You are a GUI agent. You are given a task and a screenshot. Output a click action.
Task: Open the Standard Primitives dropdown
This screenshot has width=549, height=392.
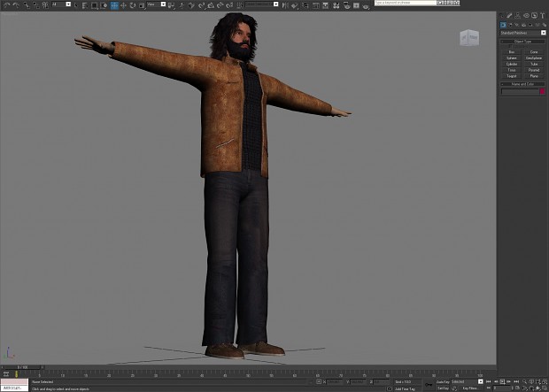click(x=523, y=33)
